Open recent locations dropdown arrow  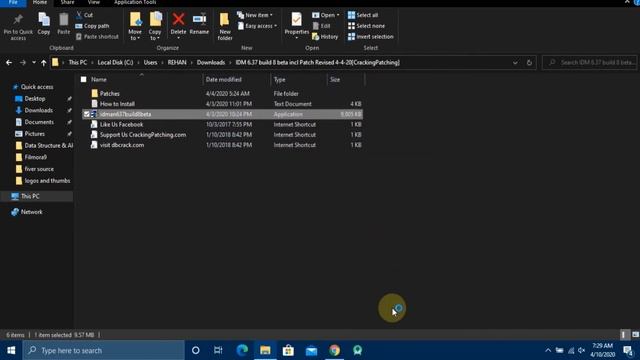(33, 62)
